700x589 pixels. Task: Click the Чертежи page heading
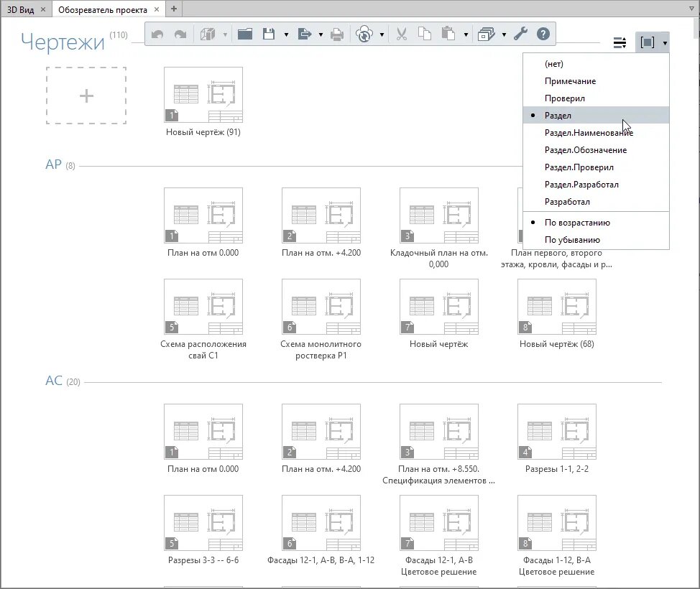pyautogui.click(x=63, y=42)
